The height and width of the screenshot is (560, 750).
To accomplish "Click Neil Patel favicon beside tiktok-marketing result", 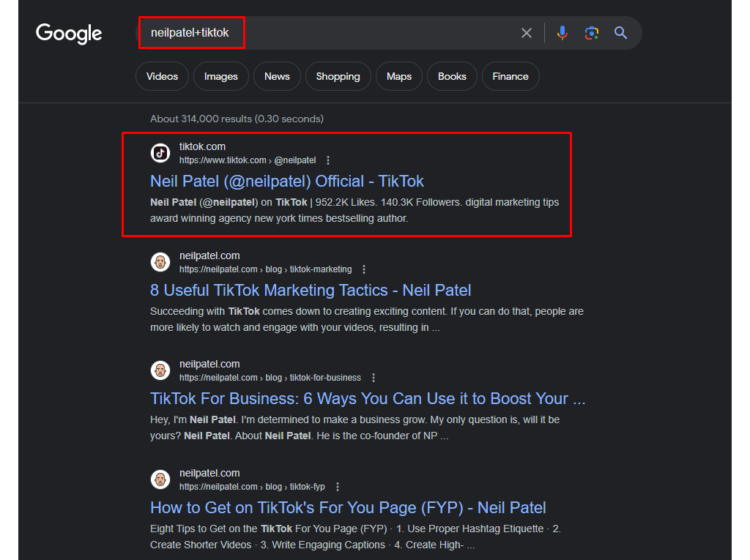I will coord(160,262).
